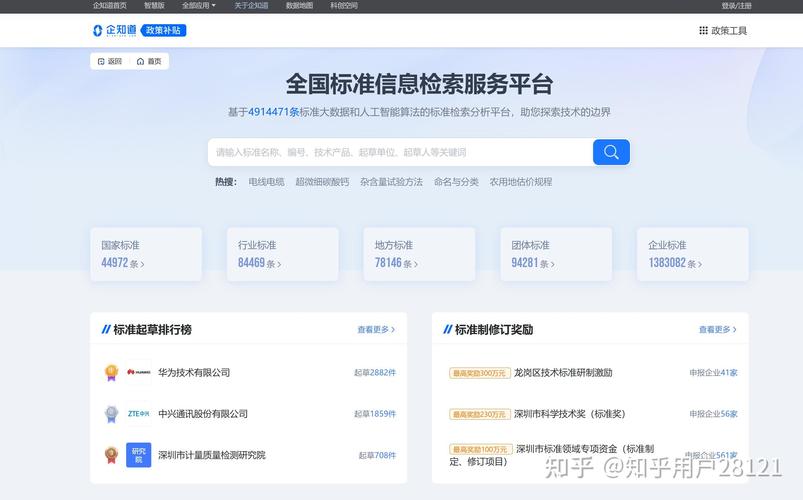Open the 政策工具 grid icon
The height and width of the screenshot is (500, 803).
[x=704, y=31]
